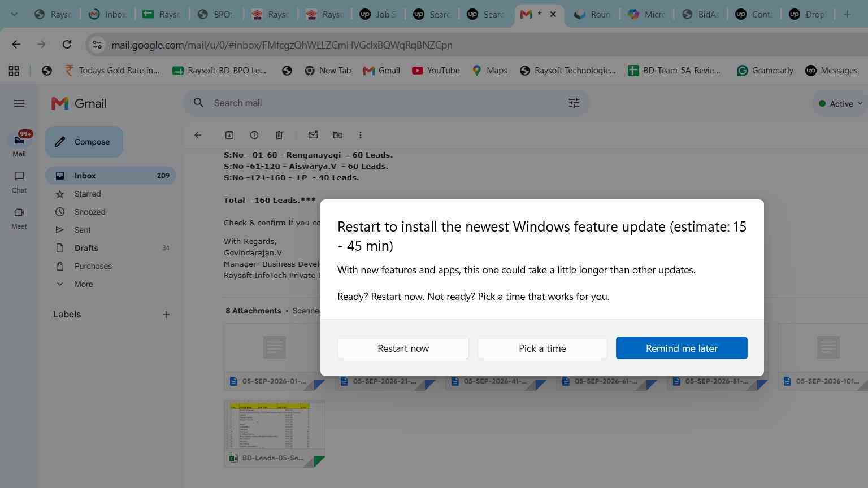Show search options filter icon
This screenshot has width=868, height=488.
[x=574, y=103]
